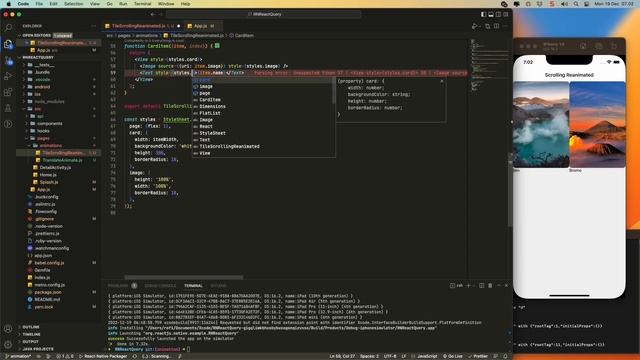Switch to the Problems panel tab

tap(118, 286)
